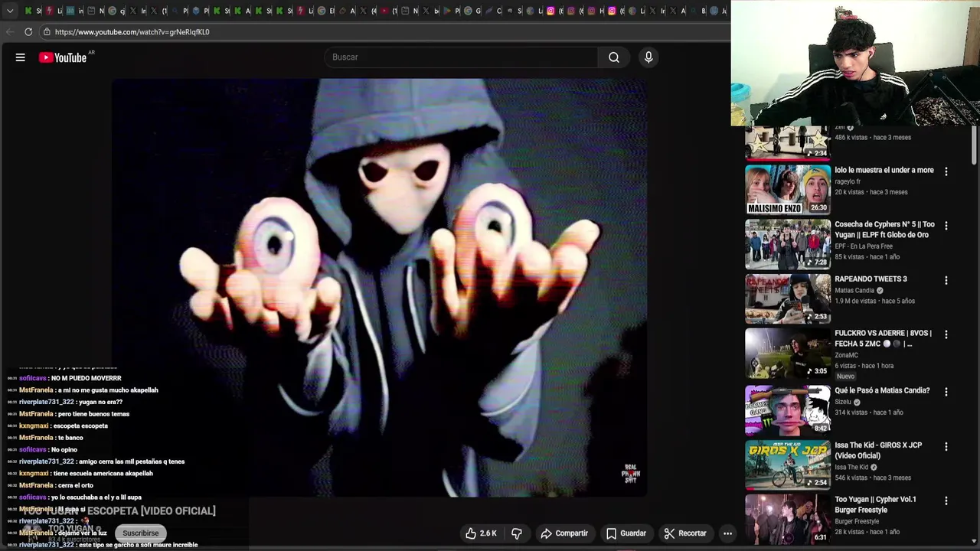Click the main video player frame
This screenshot has width=980, height=551.
380,288
